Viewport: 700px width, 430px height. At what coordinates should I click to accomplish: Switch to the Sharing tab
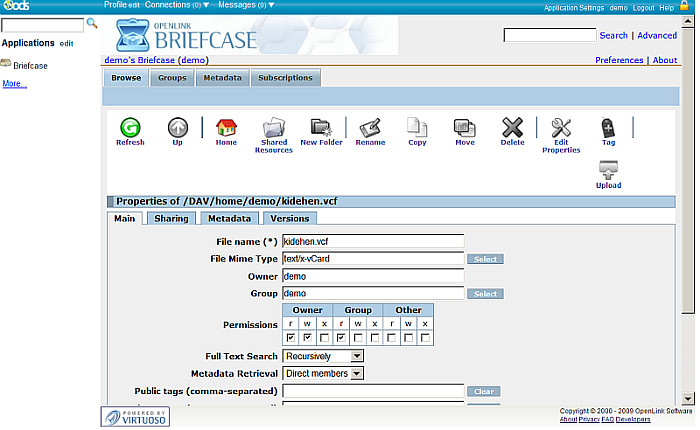[x=171, y=218]
